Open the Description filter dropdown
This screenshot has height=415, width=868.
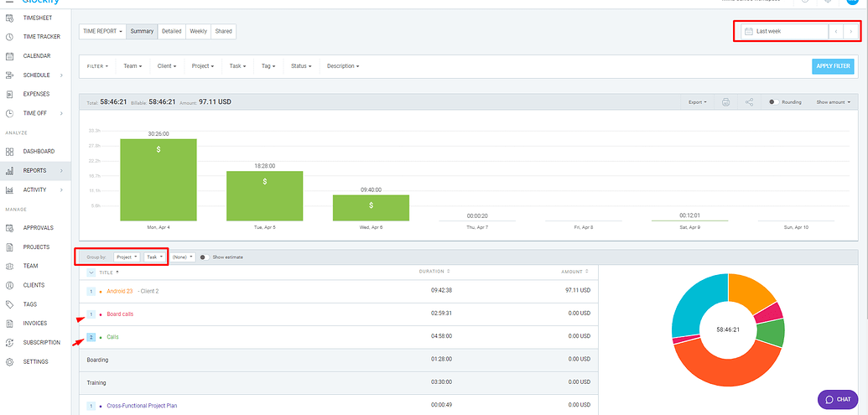click(343, 66)
